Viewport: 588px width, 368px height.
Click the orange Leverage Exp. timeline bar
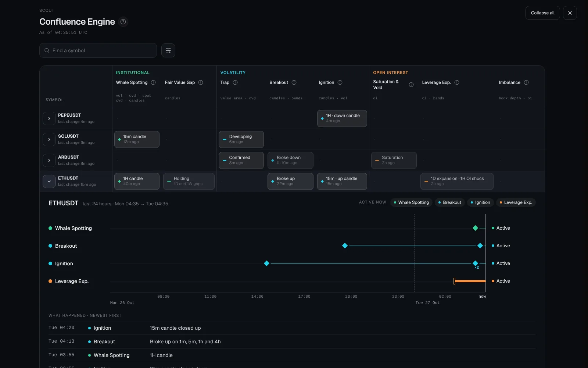pyautogui.click(x=470, y=281)
